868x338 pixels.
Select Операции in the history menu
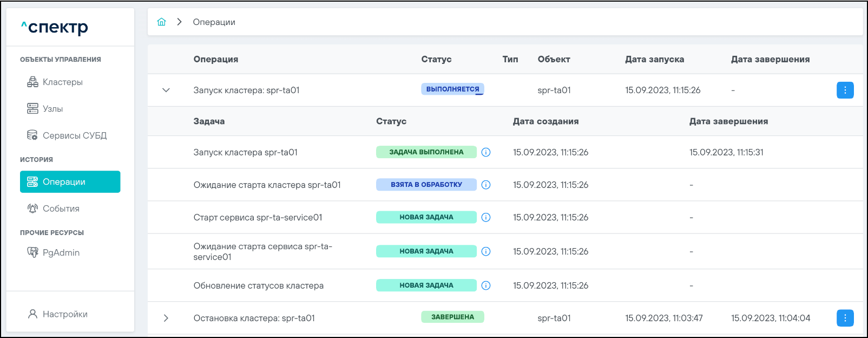70,182
